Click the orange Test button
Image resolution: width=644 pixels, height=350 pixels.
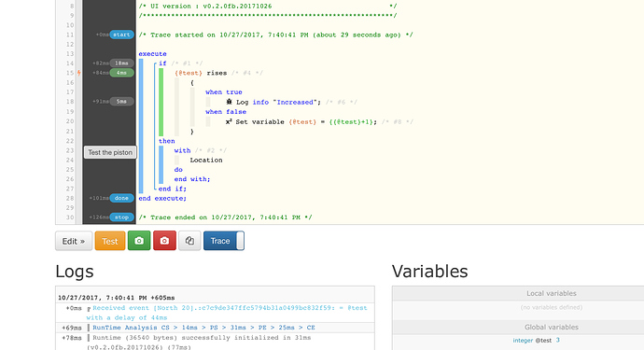coord(110,241)
